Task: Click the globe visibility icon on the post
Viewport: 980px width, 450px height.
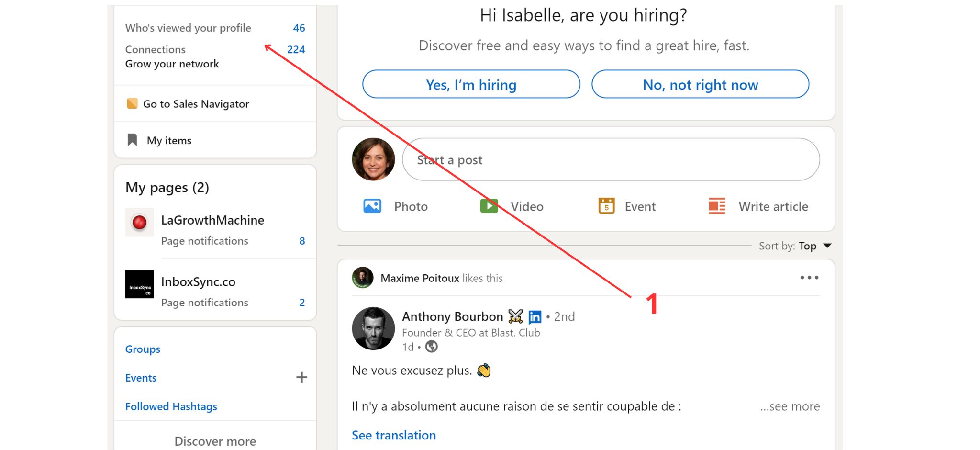Action: click(432, 347)
